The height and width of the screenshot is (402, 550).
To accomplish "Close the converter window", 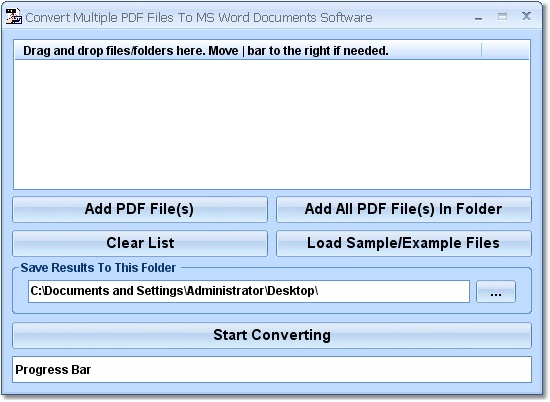I will (526, 16).
